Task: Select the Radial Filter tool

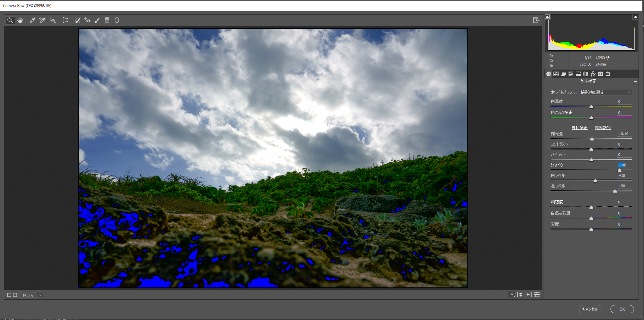Action: pos(117,21)
